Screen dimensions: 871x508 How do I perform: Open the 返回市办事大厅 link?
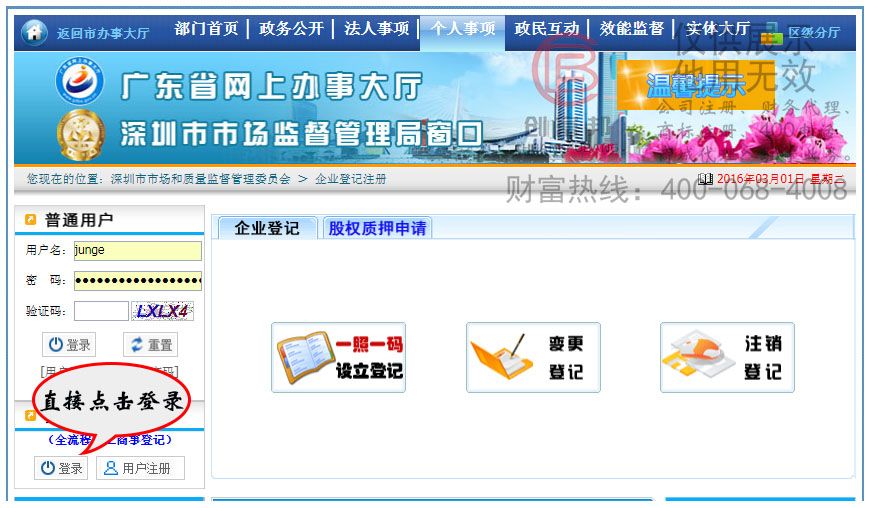click(x=103, y=33)
